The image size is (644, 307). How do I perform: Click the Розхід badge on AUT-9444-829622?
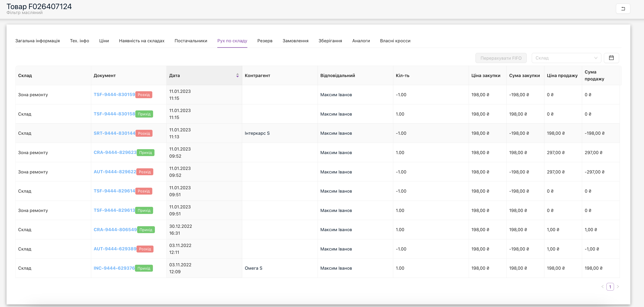click(145, 172)
